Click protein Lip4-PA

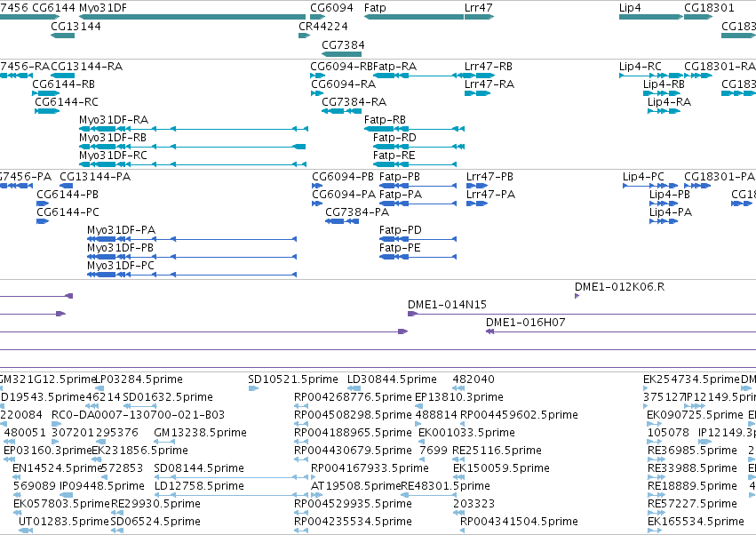664,221
